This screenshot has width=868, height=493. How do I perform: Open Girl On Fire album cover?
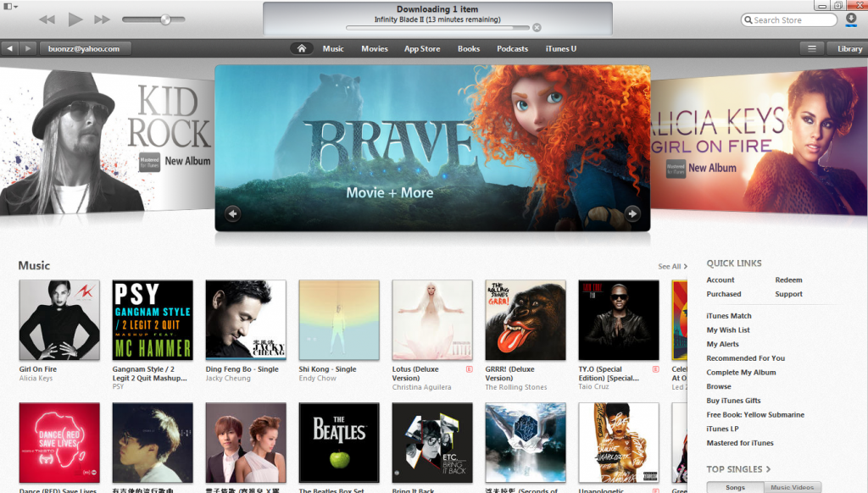59,320
